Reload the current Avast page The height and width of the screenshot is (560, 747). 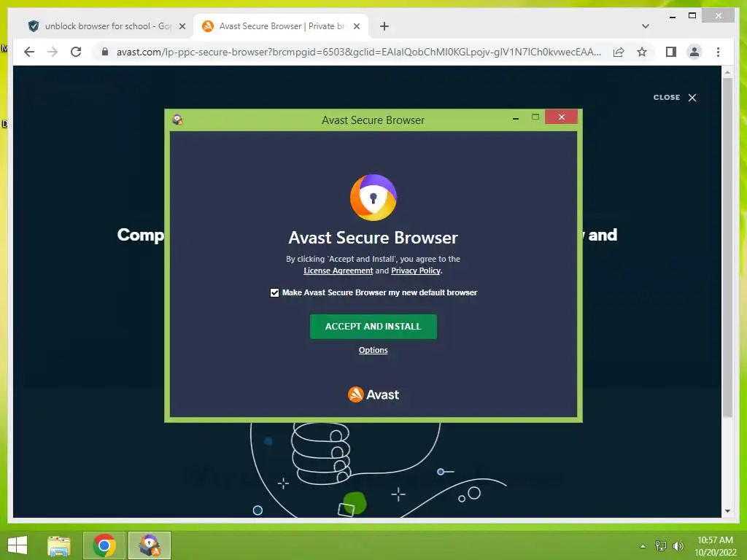point(76,52)
